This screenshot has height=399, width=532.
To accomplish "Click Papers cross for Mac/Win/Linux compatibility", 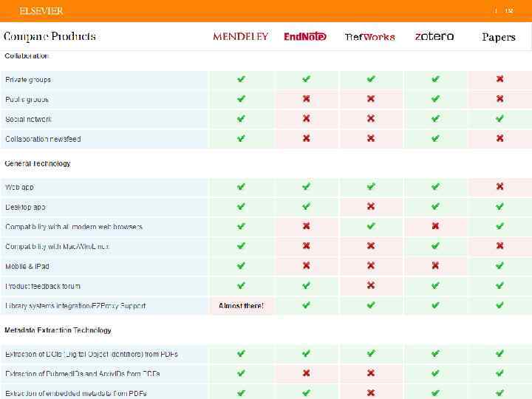I will (499, 245).
